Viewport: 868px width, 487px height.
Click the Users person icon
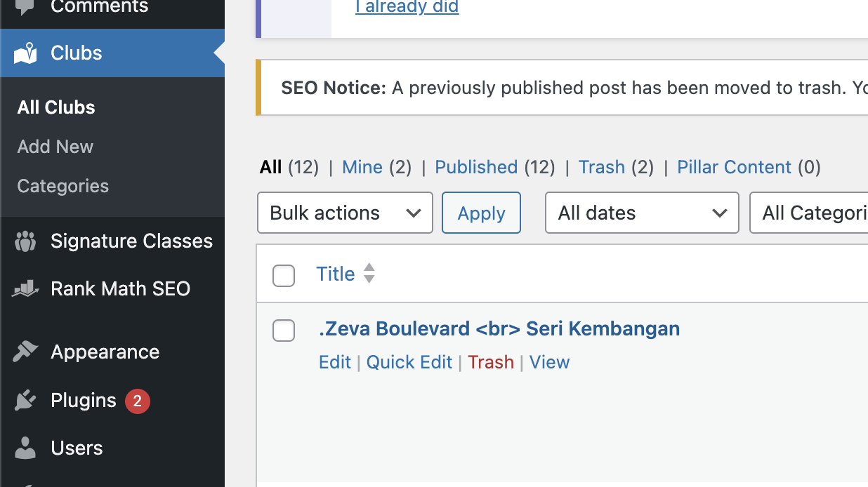click(25, 448)
